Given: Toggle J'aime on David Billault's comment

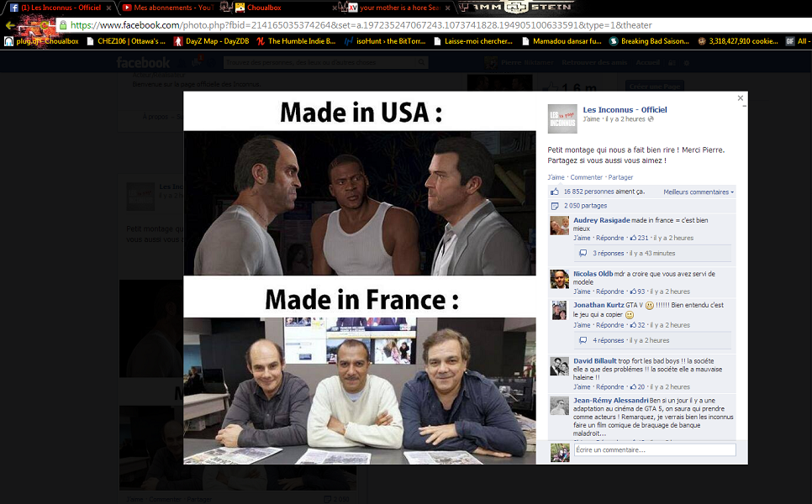Looking at the screenshot, I should [582, 387].
